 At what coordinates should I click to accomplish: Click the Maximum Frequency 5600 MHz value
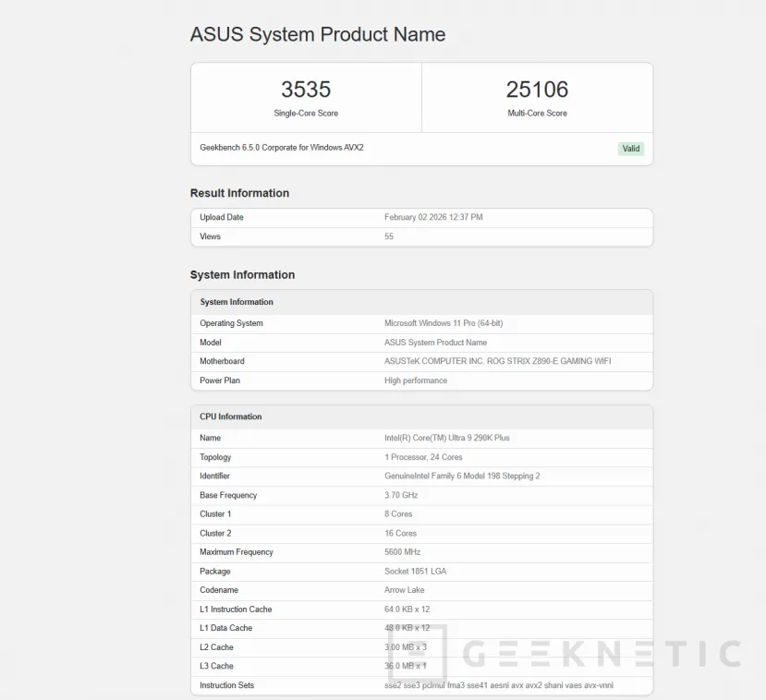tap(403, 552)
